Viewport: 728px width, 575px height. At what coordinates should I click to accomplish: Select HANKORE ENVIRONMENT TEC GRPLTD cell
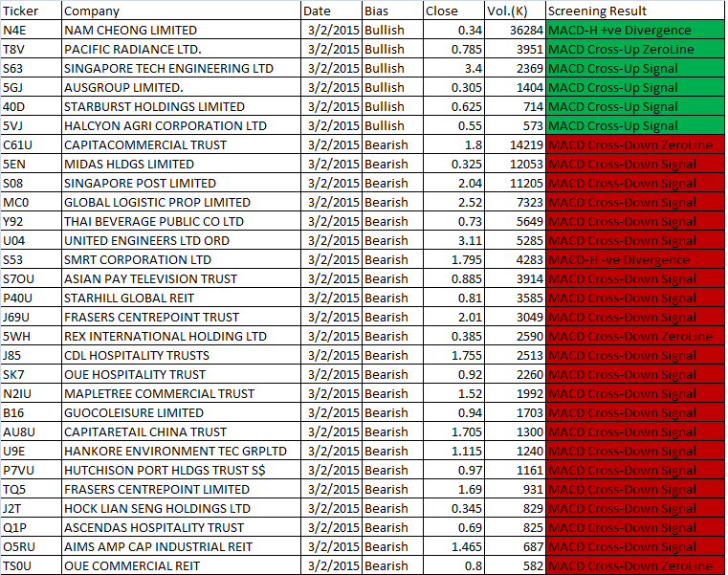pos(181,451)
